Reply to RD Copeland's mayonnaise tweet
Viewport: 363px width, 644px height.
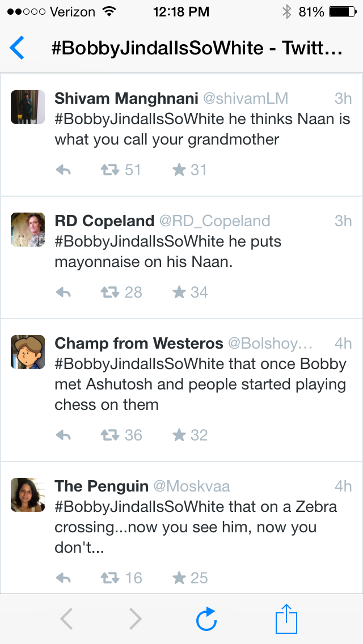tap(64, 293)
